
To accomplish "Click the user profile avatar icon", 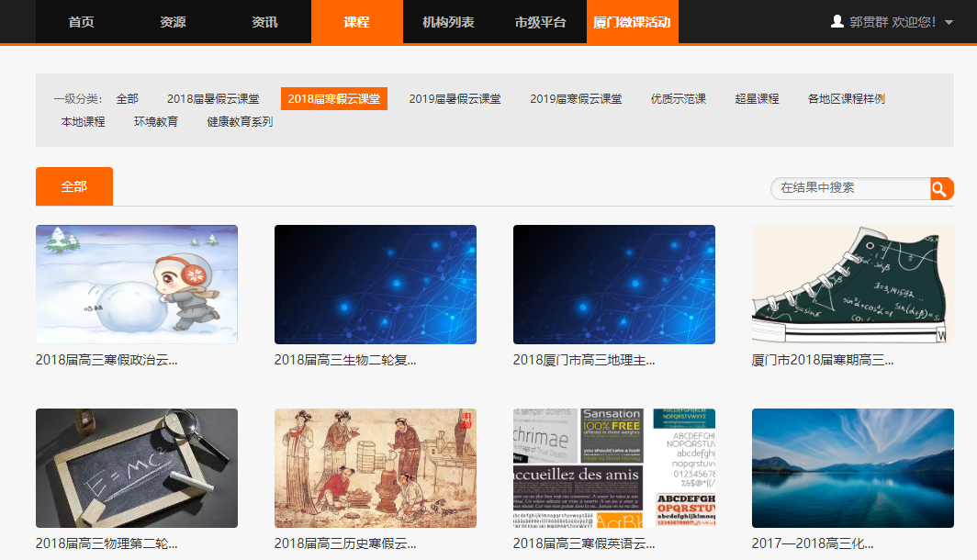I will click(x=837, y=22).
